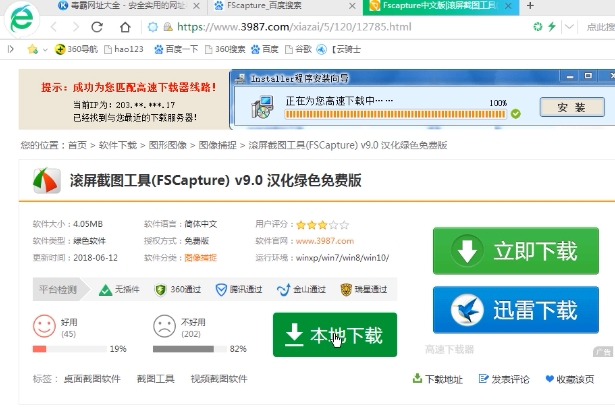Open the favorites star icon
The width and height of the screenshot is (615, 409).
click(x=33, y=49)
